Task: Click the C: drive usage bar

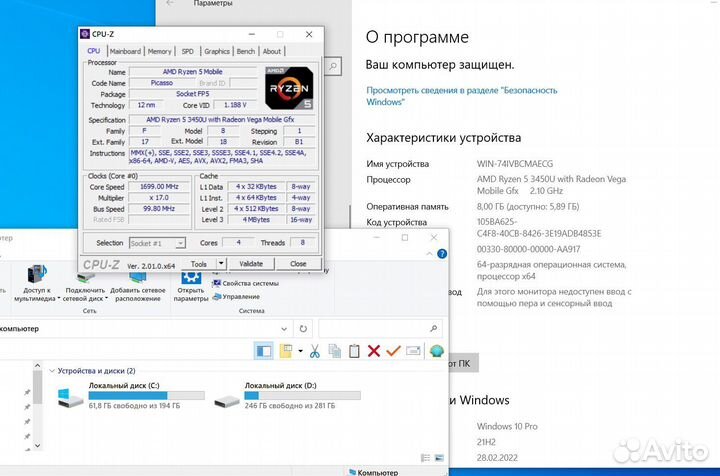Action: tap(146, 395)
